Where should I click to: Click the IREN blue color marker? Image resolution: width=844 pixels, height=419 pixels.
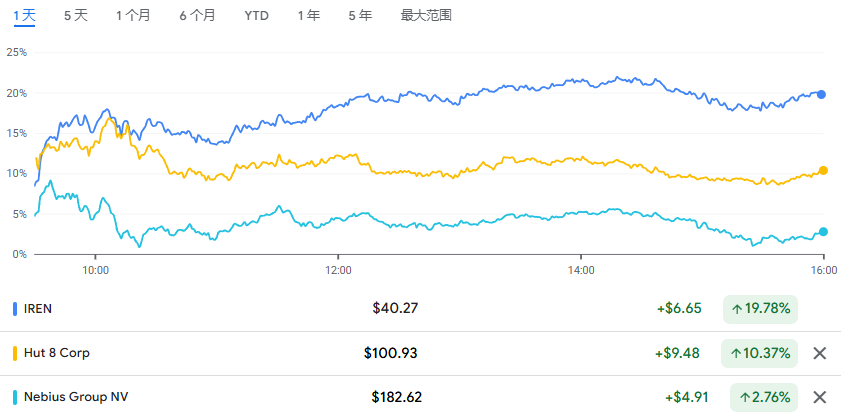tap(15, 309)
